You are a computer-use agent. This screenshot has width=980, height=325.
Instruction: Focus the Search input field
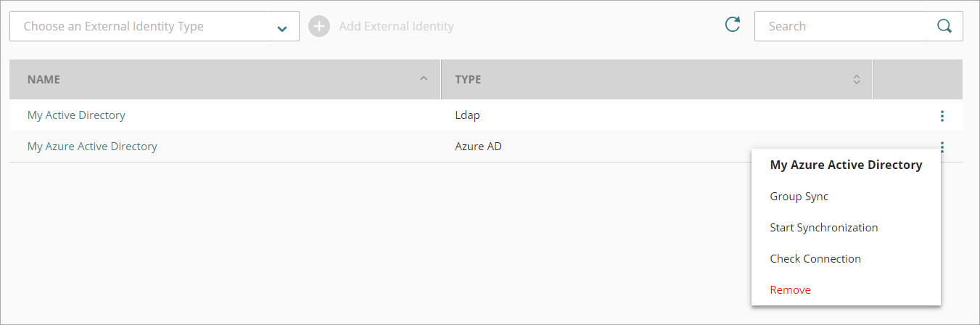pos(840,26)
